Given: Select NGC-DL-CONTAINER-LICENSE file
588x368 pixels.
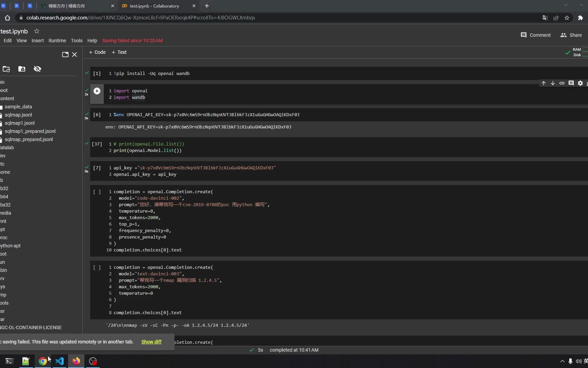Looking at the screenshot, I should [x=31, y=327].
